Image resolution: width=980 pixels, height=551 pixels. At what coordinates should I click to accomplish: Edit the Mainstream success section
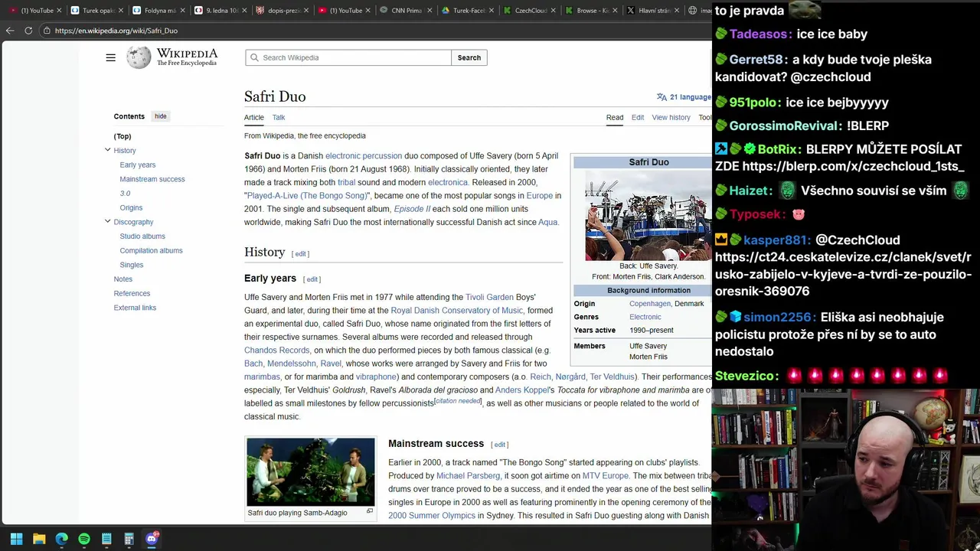500,445
